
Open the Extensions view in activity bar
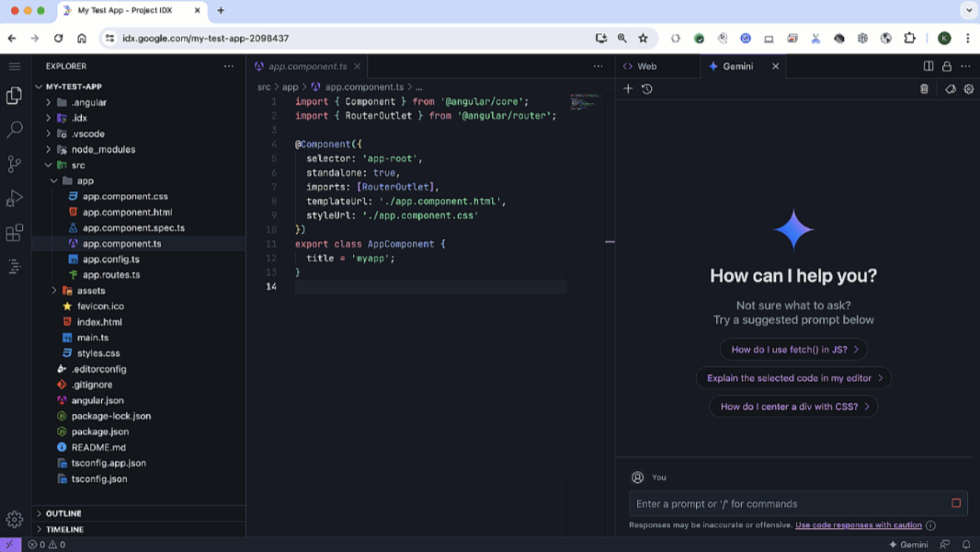[14, 233]
